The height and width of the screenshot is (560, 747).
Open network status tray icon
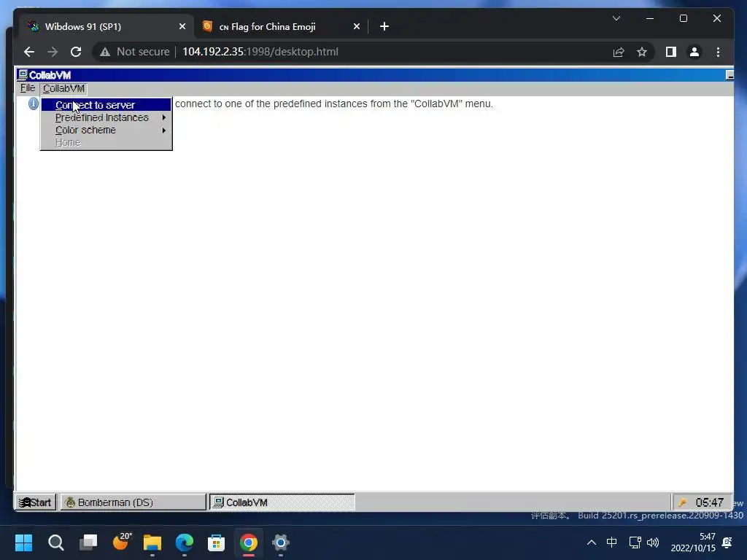[x=635, y=542]
